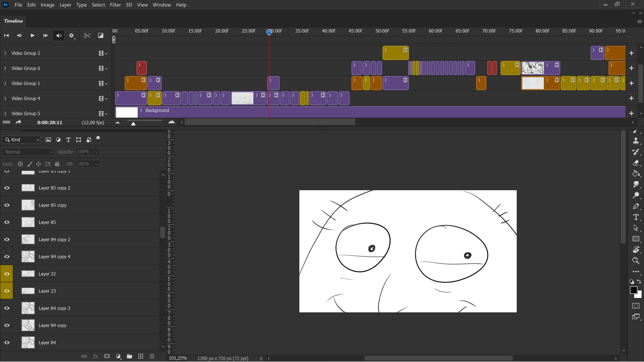Open timeline settings gear menu
The image size is (644, 362).
pyautogui.click(x=72, y=36)
